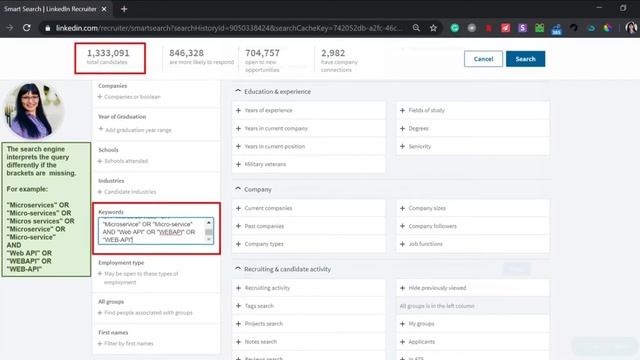Image resolution: width=640 pixels, height=360 pixels.
Task: Open the zoom magnifier icon in address bar
Action: 416,28
